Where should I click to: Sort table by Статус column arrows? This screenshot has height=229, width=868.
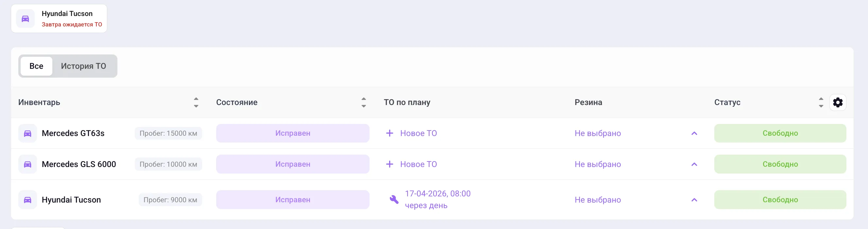[821, 102]
